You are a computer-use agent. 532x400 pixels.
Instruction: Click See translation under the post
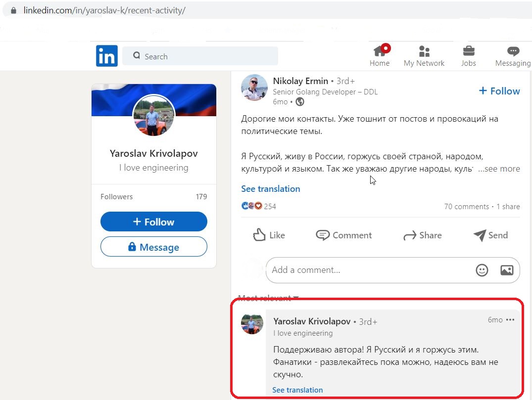(x=270, y=189)
